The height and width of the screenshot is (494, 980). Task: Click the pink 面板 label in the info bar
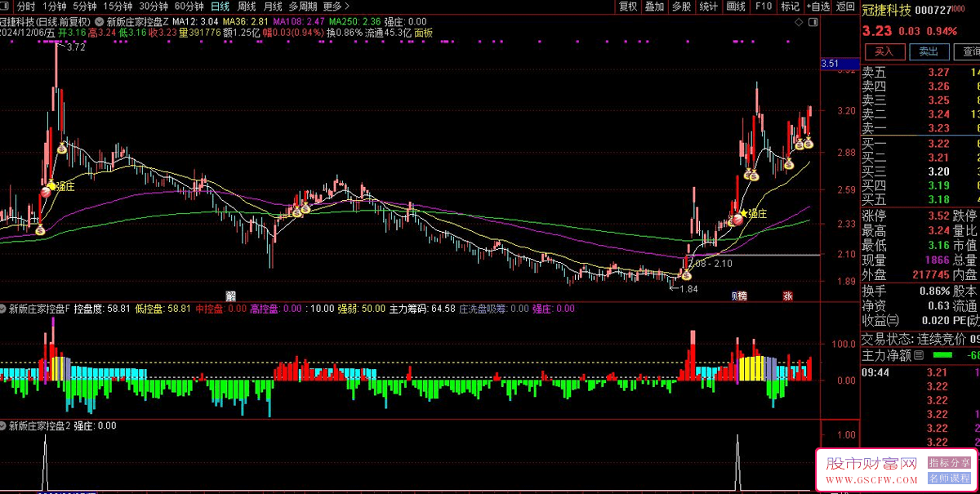coord(423,33)
